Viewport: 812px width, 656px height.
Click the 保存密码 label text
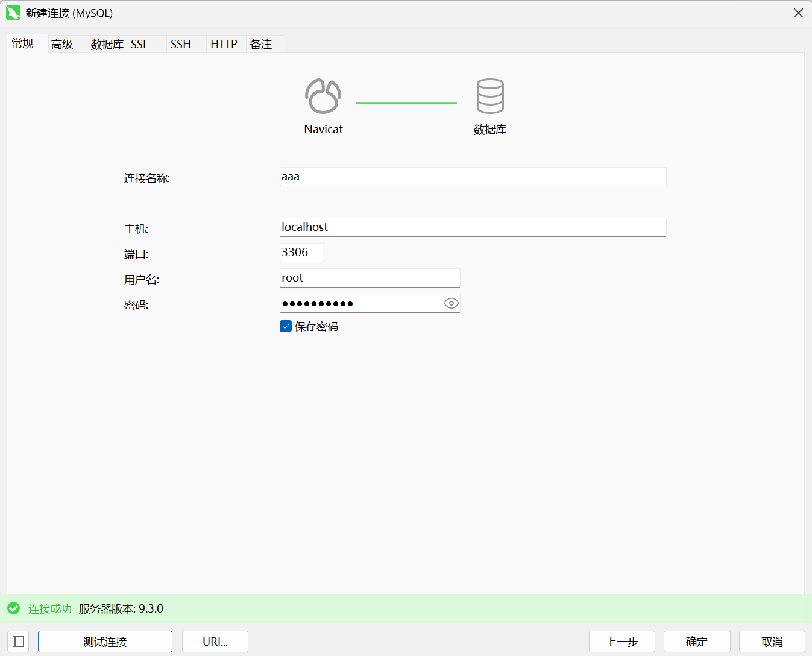(x=316, y=327)
